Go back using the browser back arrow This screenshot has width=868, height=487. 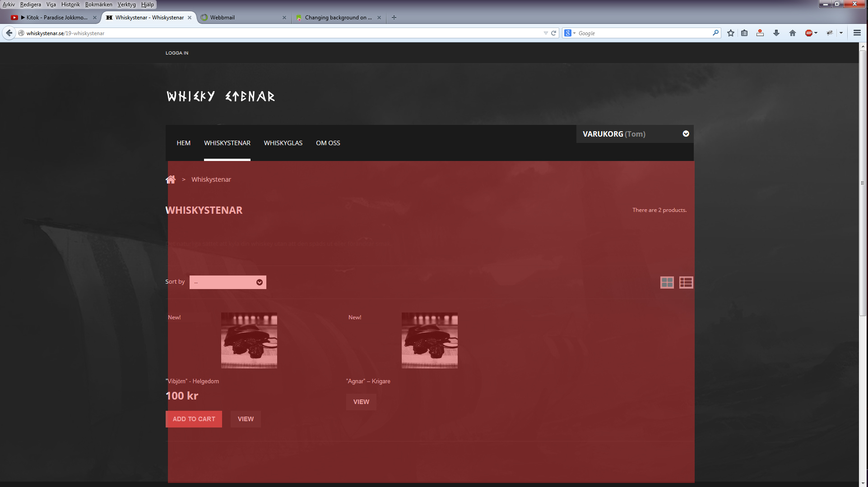tap(9, 33)
